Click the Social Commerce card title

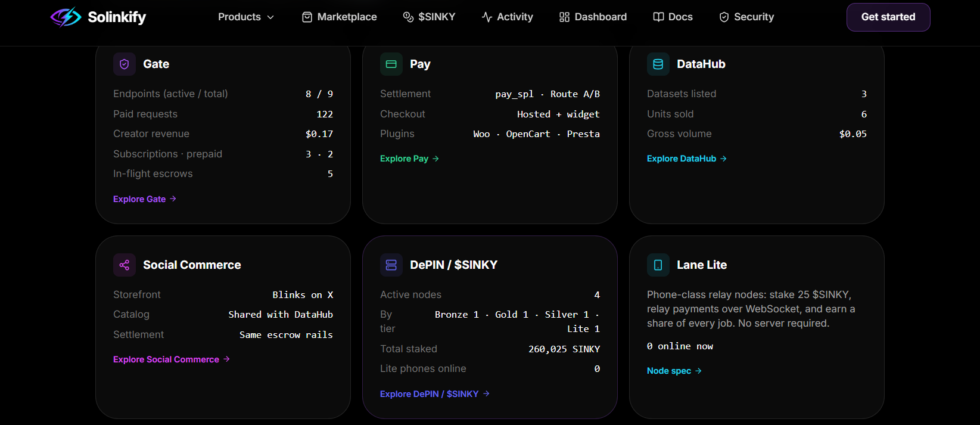[x=192, y=265]
